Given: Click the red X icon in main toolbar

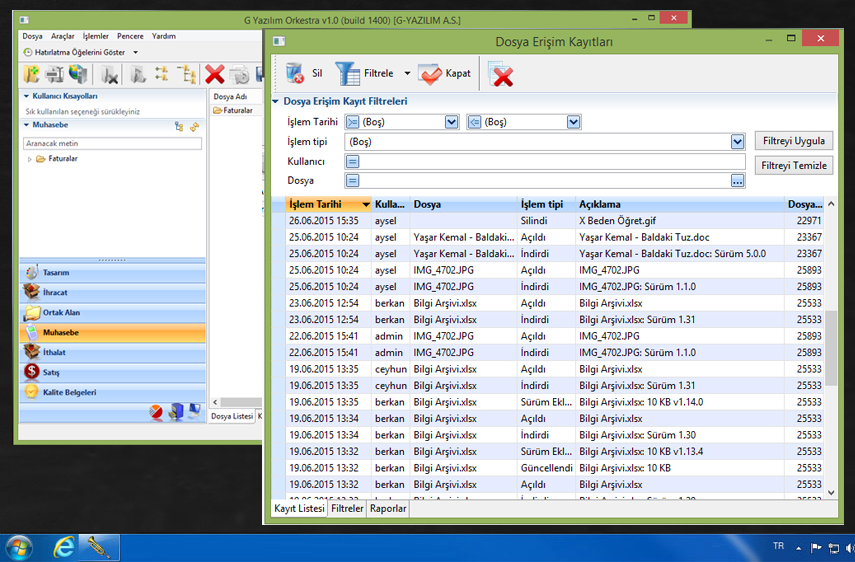Looking at the screenshot, I should point(214,74).
